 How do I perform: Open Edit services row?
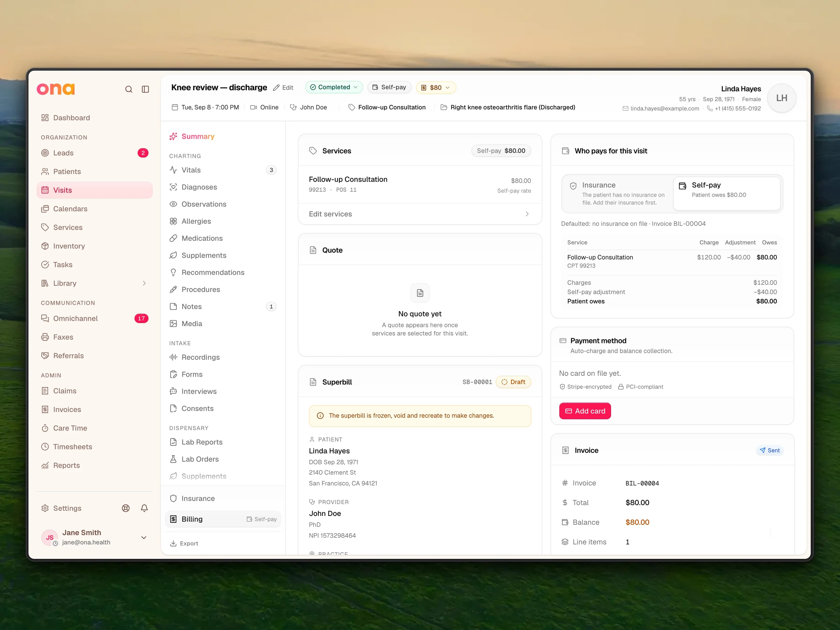click(x=420, y=214)
